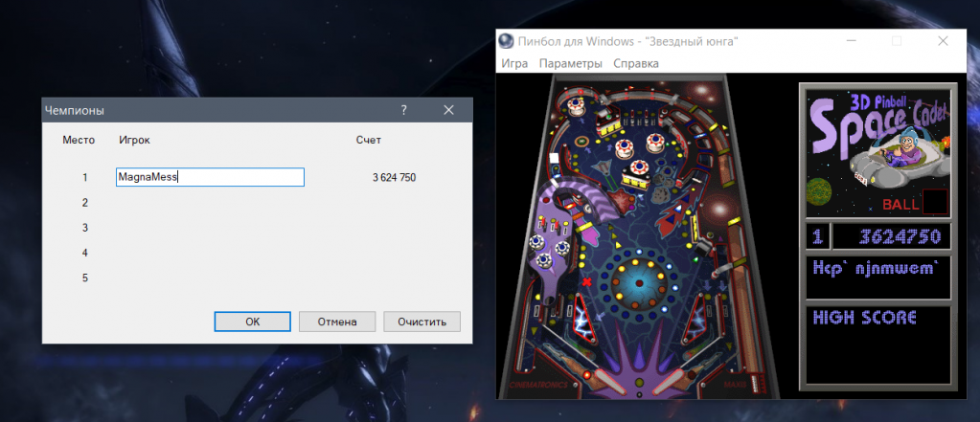The height and width of the screenshot is (422, 980).
Task: Open the Справка menu in Pinball
Action: point(636,64)
